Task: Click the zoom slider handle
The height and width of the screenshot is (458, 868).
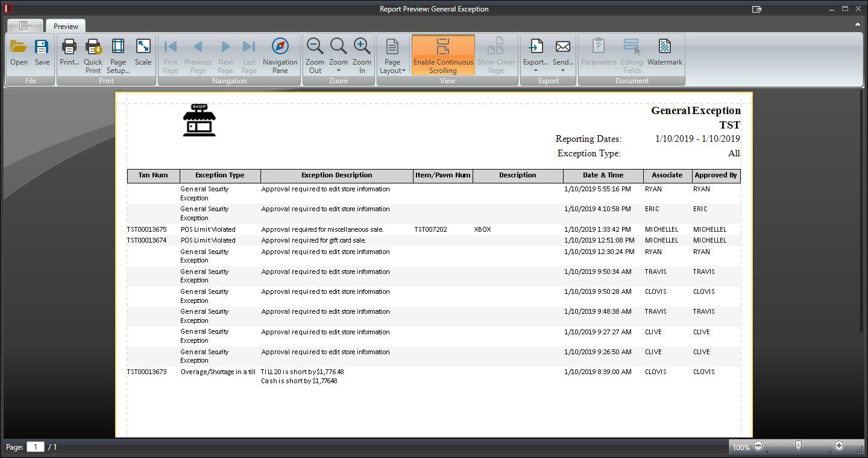Action: (x=798, y=445)
